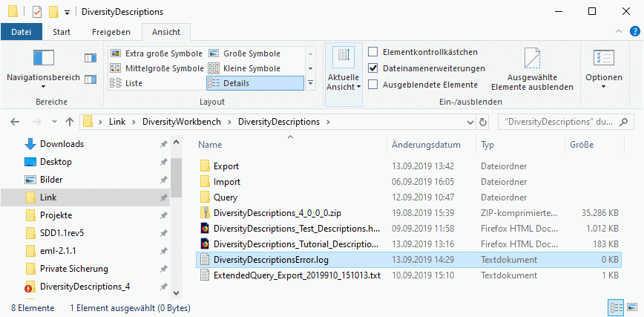Click the New folder quick access icon
The image size is (644, 317).
pos(53,12)
